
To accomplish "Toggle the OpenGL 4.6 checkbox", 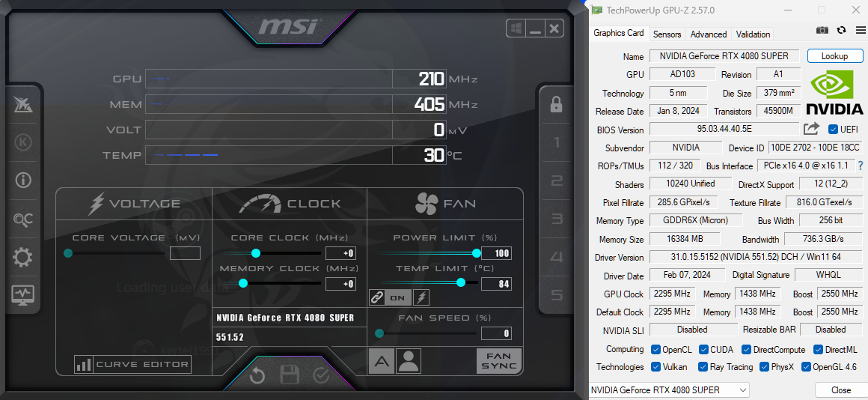I will [x=807, y=367].
